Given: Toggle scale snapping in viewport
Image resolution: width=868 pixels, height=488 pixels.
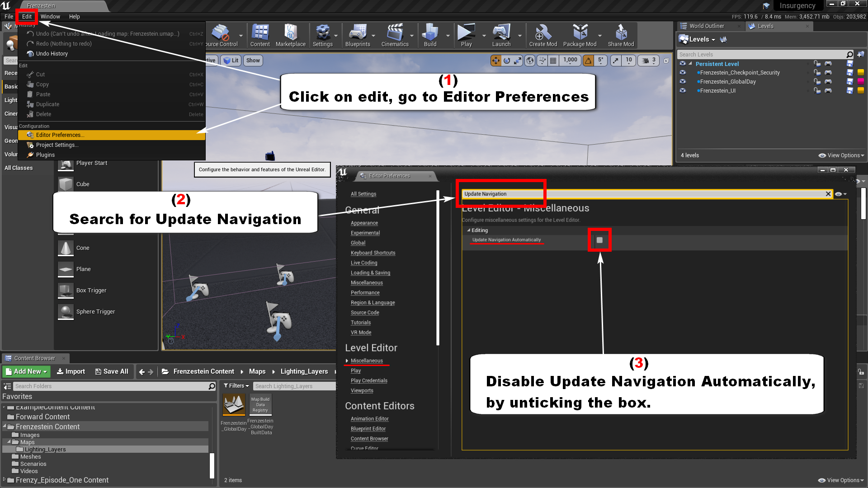Looking at the screenshot, I should click(x=616, y=61).
